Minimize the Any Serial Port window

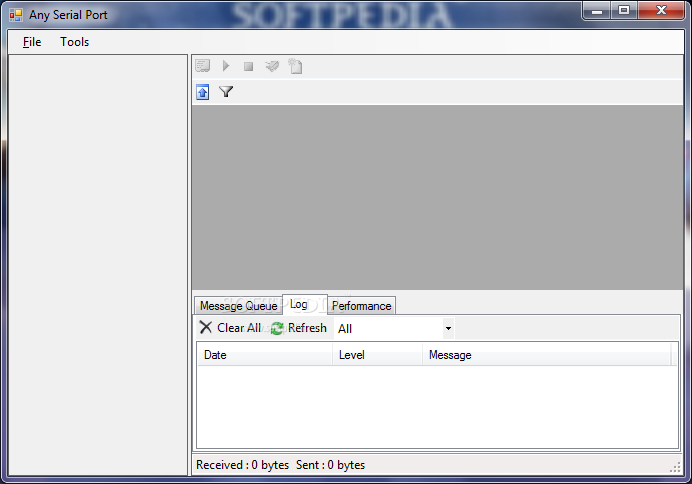597,11
